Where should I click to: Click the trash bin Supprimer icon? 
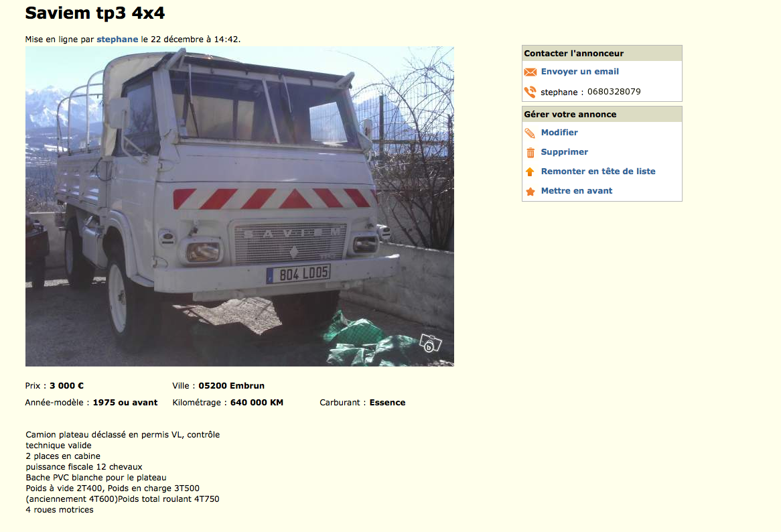coord(530,152)
